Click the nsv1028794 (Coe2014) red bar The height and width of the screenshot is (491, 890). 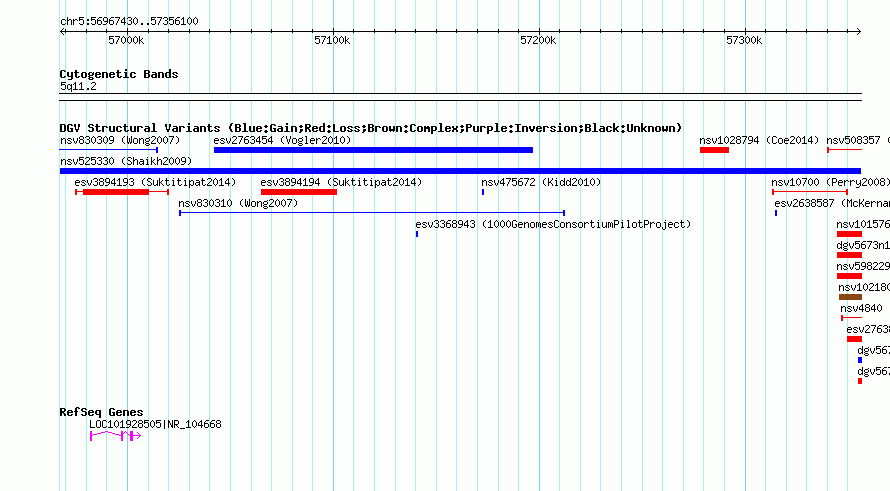pyautogui.click(x=714, y=150)
